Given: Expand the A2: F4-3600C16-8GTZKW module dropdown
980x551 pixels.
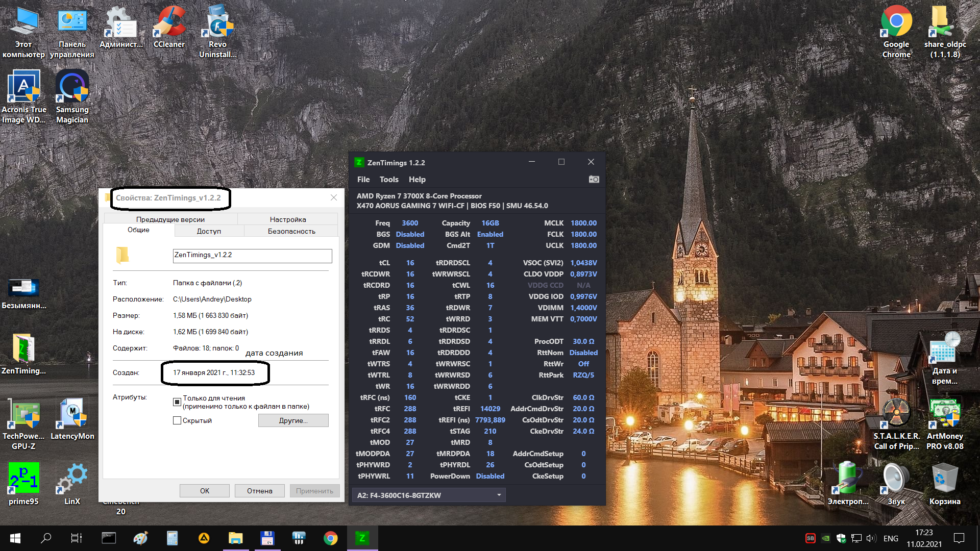Looking at the screenshot, I should (499, 495).
